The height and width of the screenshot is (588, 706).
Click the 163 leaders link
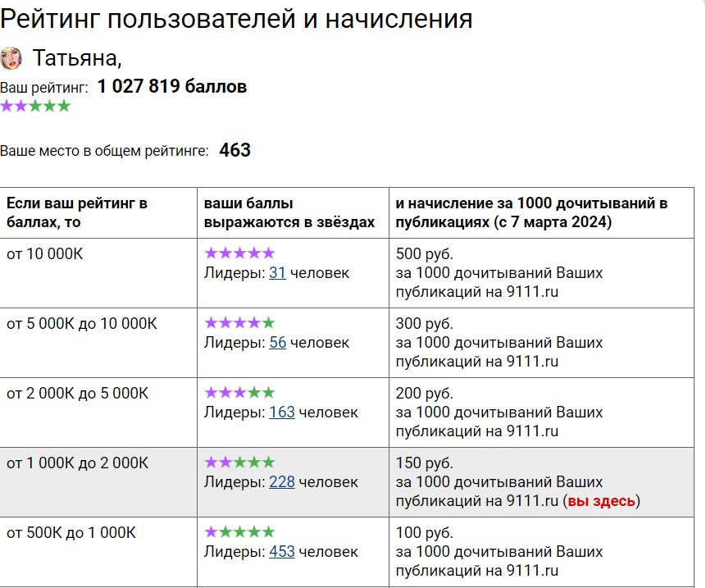coord(281,412)
